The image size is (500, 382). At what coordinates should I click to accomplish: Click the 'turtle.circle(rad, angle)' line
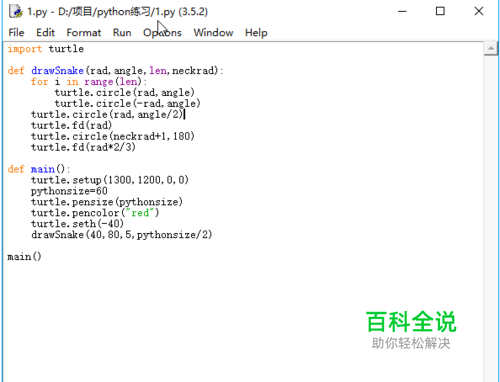(125, 93)
